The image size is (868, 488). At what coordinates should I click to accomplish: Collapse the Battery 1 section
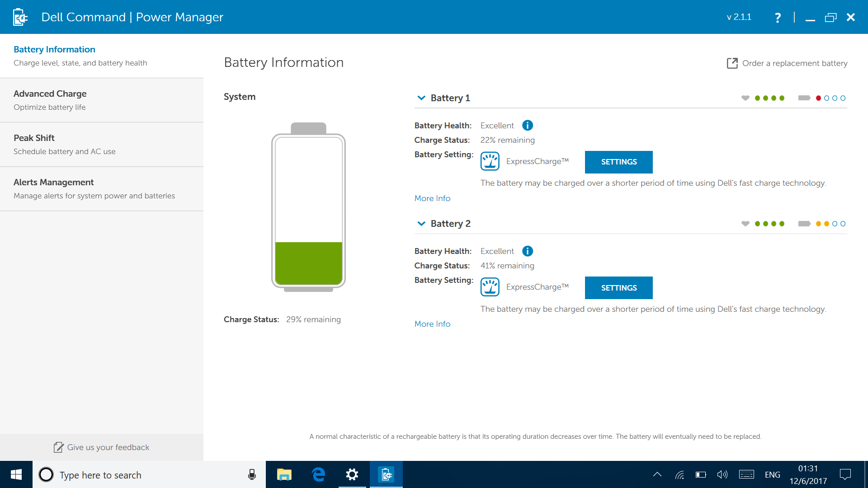(x=421, y=98)
